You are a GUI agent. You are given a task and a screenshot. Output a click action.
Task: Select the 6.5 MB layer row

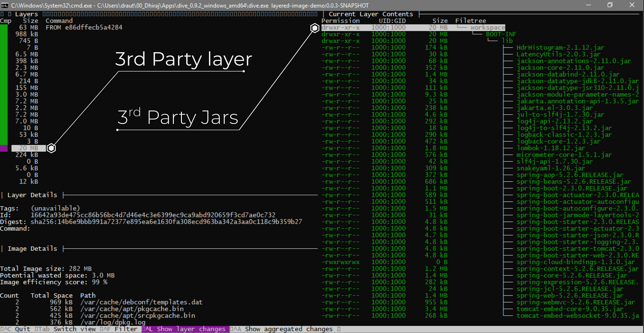(27, 54)
